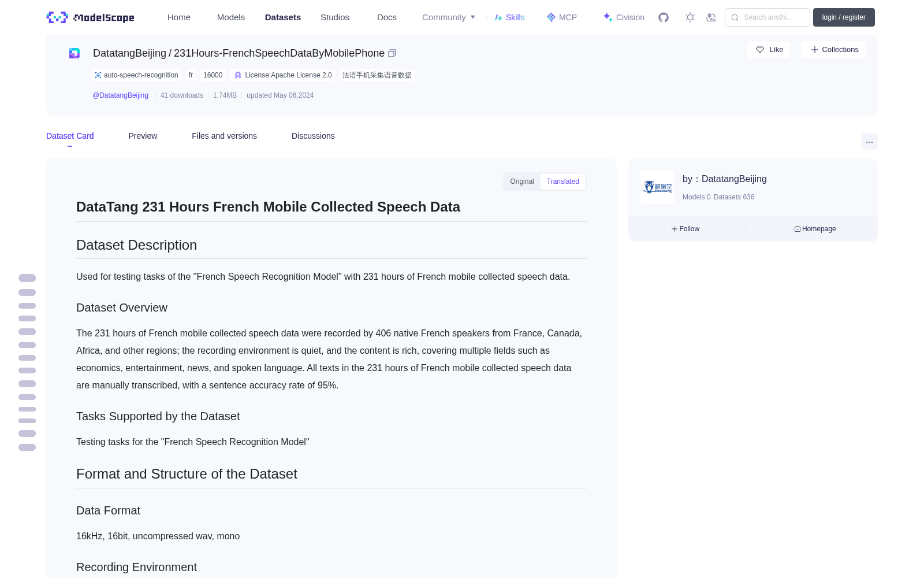Open the ModelScope logo homepage
This screenshot has width=924, height=578.
click(x=91, y=17)
